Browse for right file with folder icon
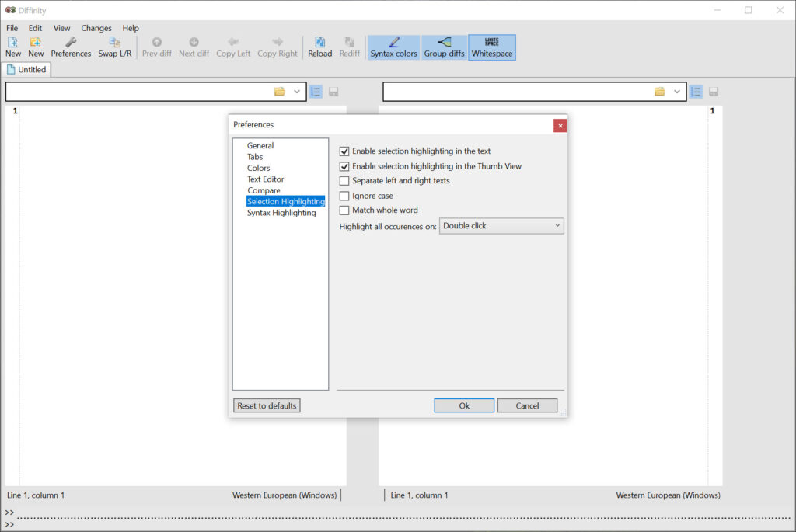The image size is (796, 532). (659, 92)
